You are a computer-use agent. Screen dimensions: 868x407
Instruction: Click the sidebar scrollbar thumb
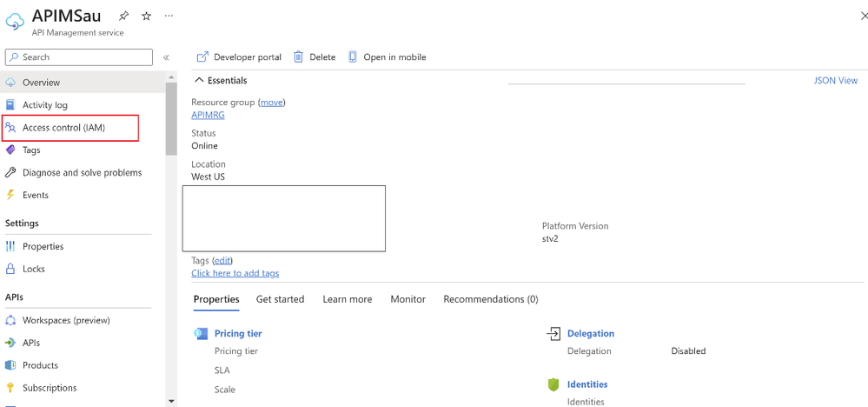[171, 118]
